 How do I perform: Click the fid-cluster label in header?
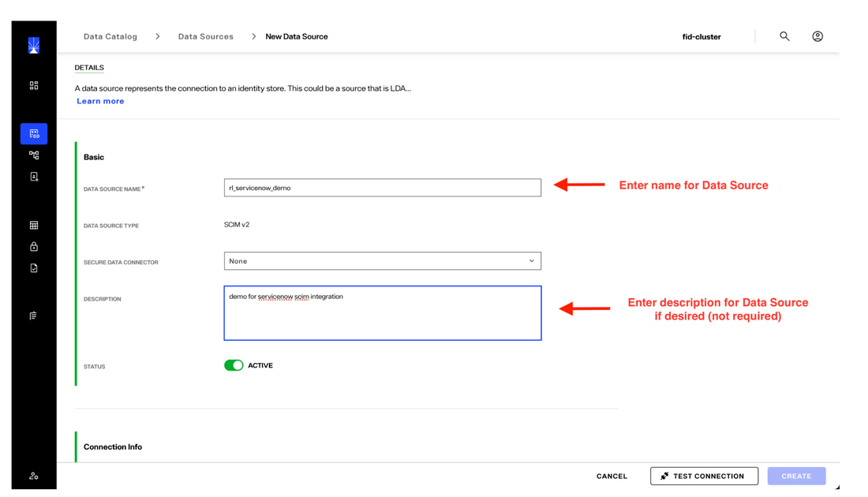(x=702, y=37)
